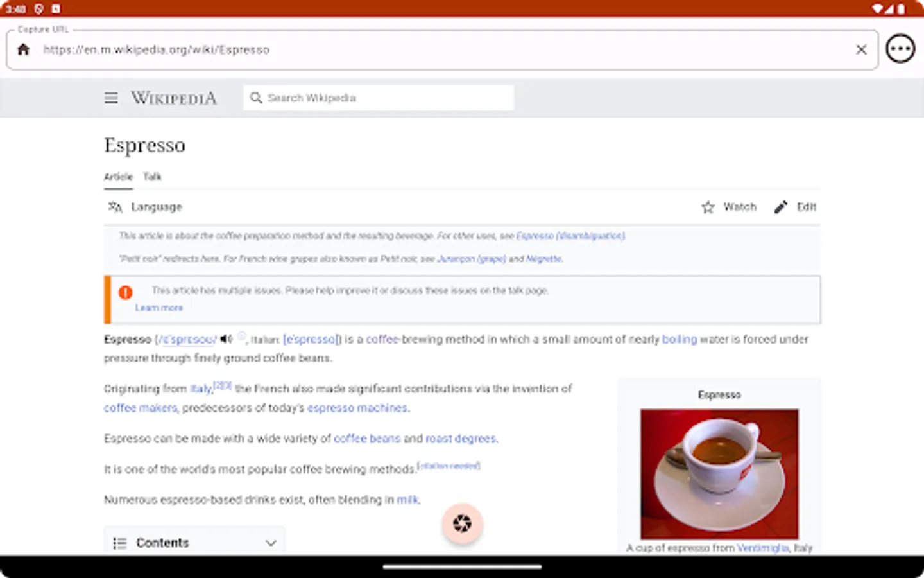Switch to the Talk tab

coord(152,177)
